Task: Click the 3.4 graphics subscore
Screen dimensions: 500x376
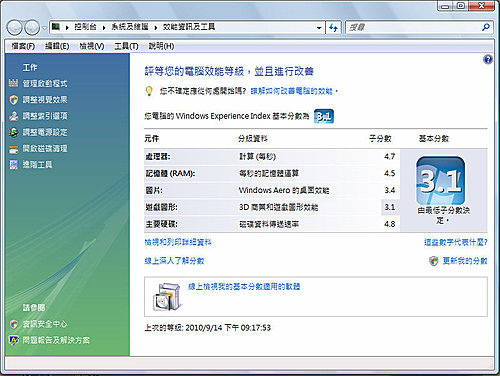Action: click(389, 190)
